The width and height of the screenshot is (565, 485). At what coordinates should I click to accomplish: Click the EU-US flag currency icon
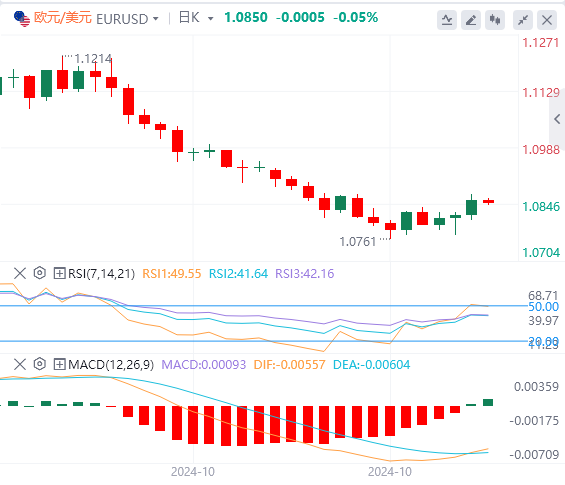click(x=22, y=19)
